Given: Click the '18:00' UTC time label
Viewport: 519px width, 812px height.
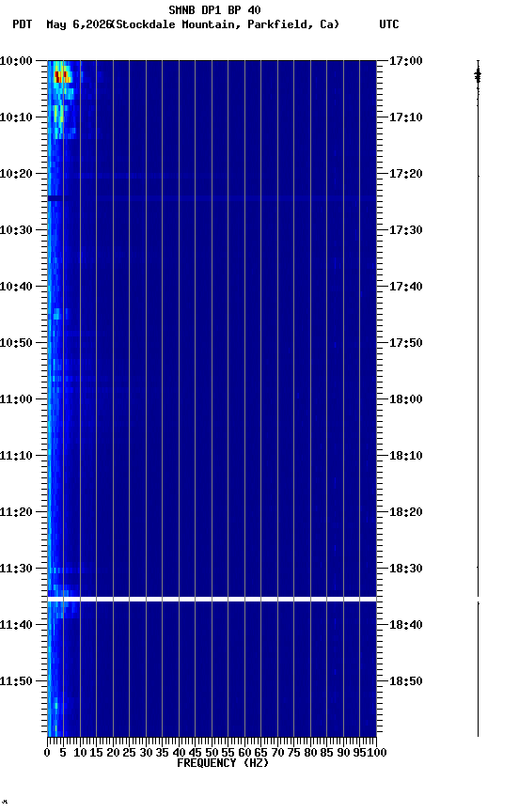Looking at the screenshot, I should (406, 399).
